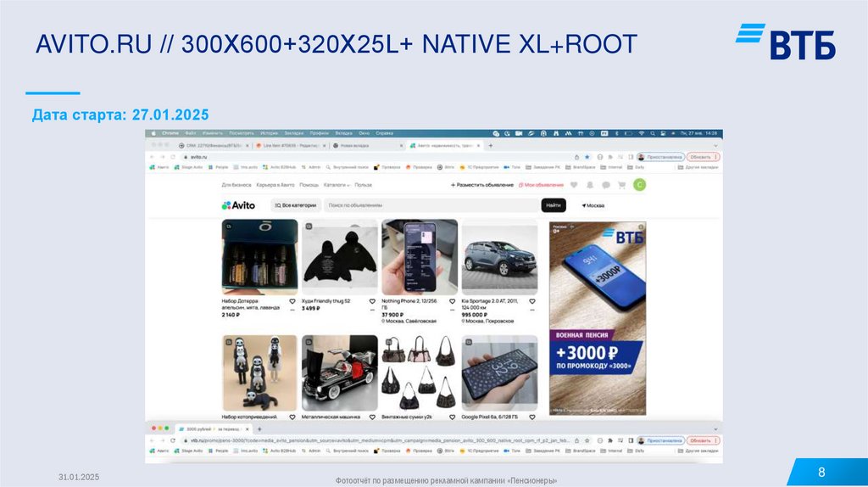This screenshot has width=868, height=487.
Task: Click the Найти search button
Action: (x=554, y=205)
